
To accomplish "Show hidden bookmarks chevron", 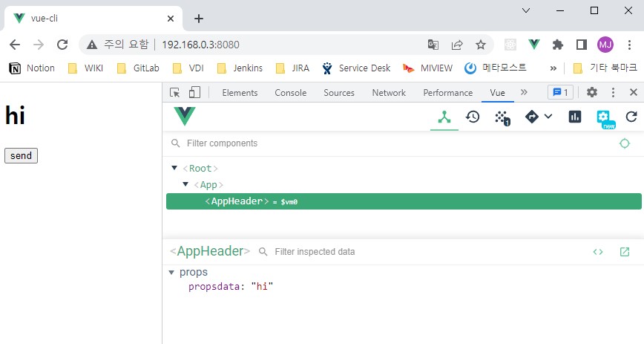I will pos(553,68).
